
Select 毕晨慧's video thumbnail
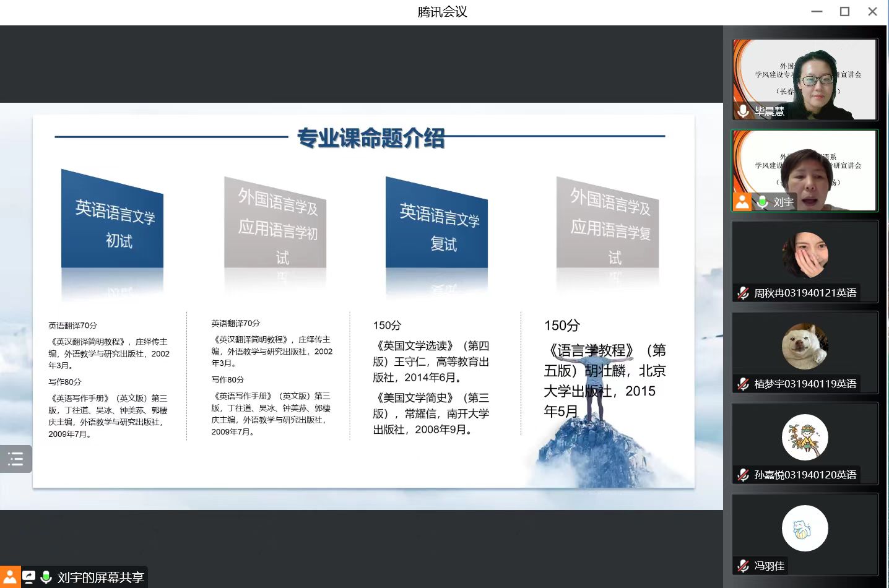point(805,79)
